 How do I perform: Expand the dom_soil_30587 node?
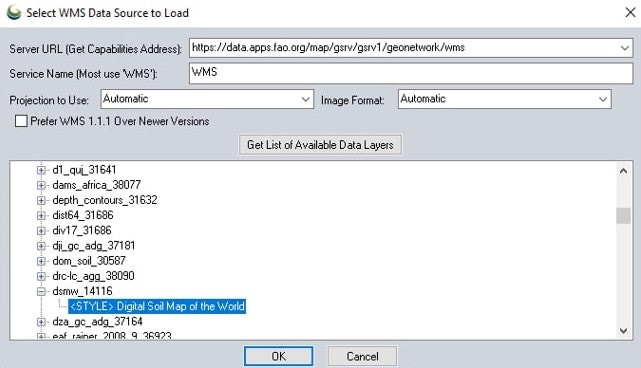(41, 260)
